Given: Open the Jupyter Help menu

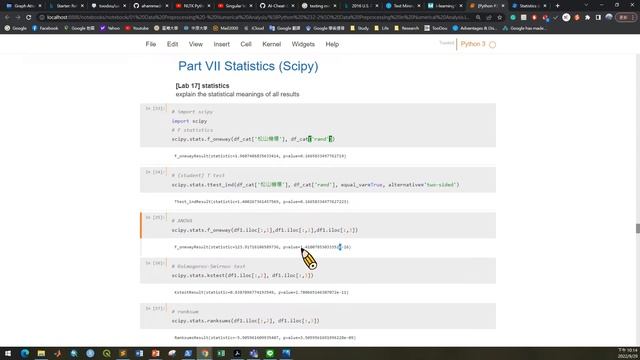Looking at the screenshot, I should pos(332,44).
